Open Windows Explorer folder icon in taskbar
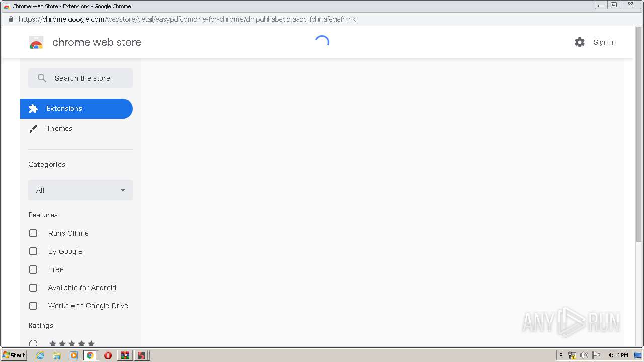The height and width of the screenshot is (362, 644). click(x=57, y=355)
